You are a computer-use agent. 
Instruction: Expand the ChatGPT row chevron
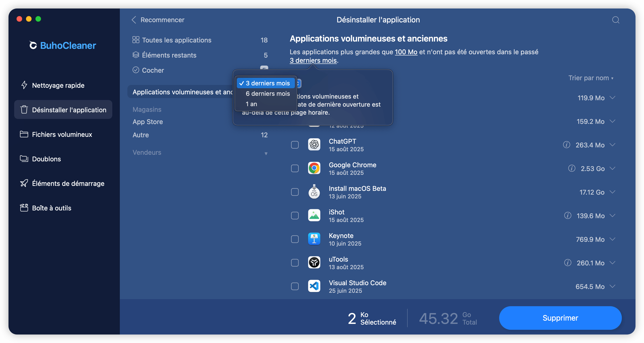pyautogui.click(x=612, y=145)
